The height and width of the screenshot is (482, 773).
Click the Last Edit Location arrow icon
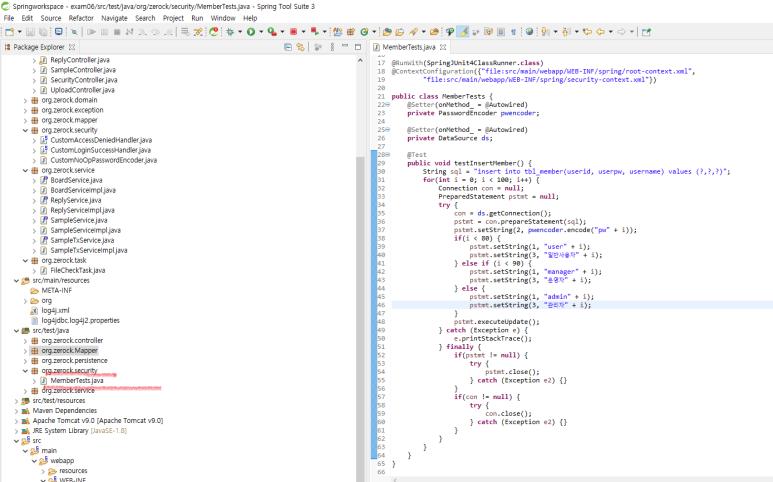pos(587,32)
